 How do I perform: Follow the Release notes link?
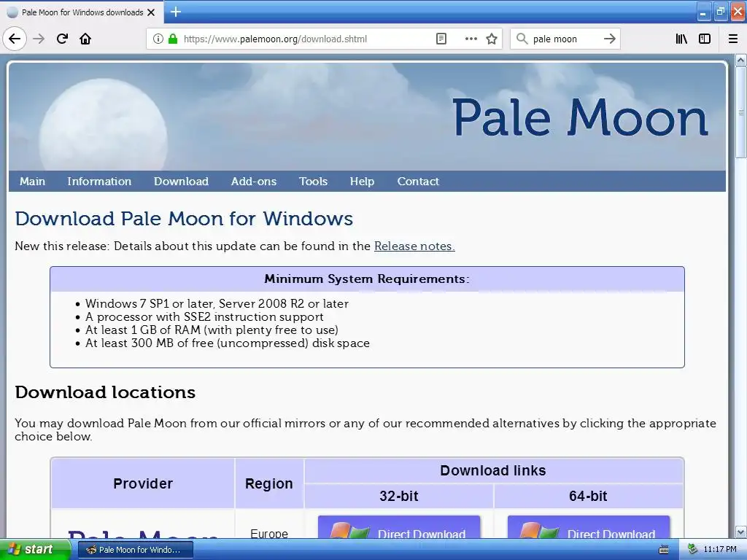coord(414,246)
